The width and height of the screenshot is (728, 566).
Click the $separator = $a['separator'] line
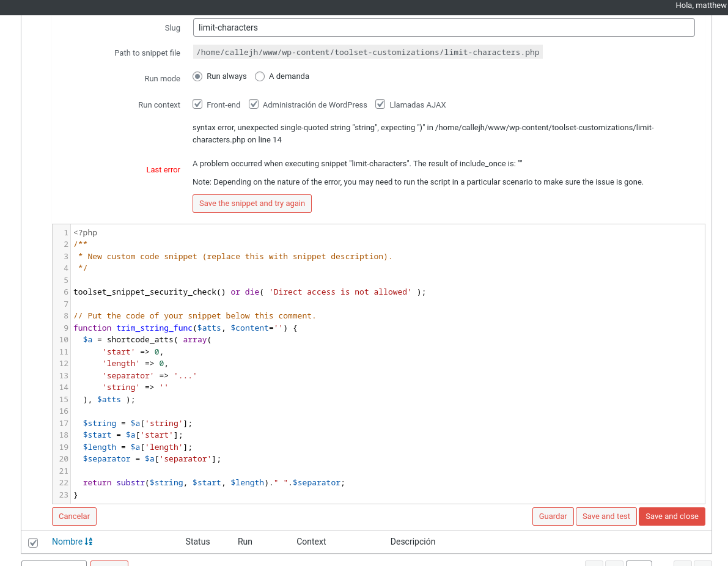tap(152, 459)
